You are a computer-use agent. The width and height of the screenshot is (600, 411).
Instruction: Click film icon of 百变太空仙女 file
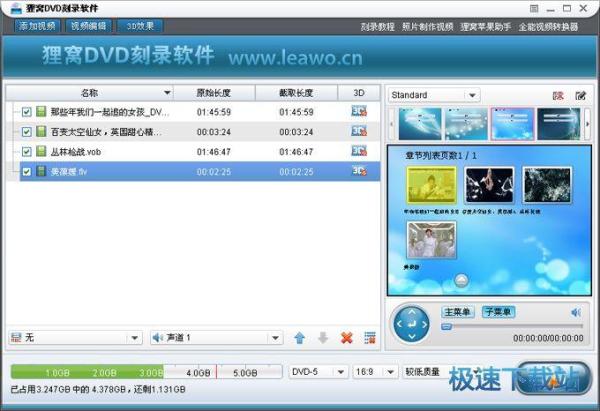pos(41,132)
